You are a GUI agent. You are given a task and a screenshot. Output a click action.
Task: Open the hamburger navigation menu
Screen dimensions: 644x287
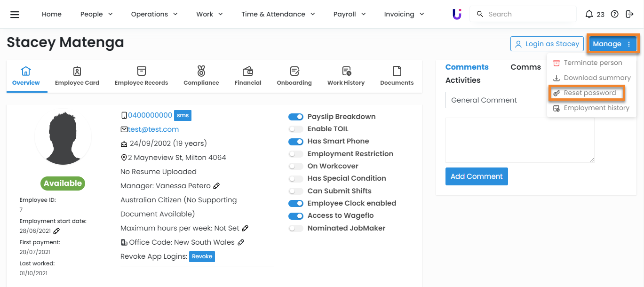point(15,14)
